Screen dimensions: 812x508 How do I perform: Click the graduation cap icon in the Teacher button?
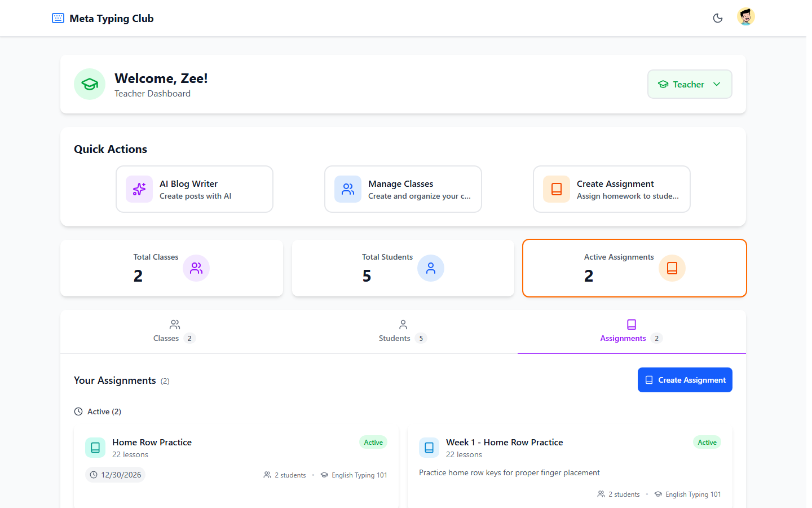click(663, 84)
